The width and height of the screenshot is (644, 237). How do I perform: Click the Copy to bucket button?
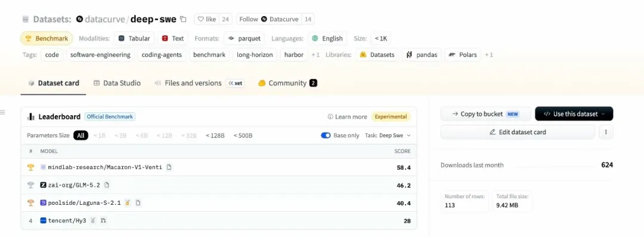pos(486,114)
